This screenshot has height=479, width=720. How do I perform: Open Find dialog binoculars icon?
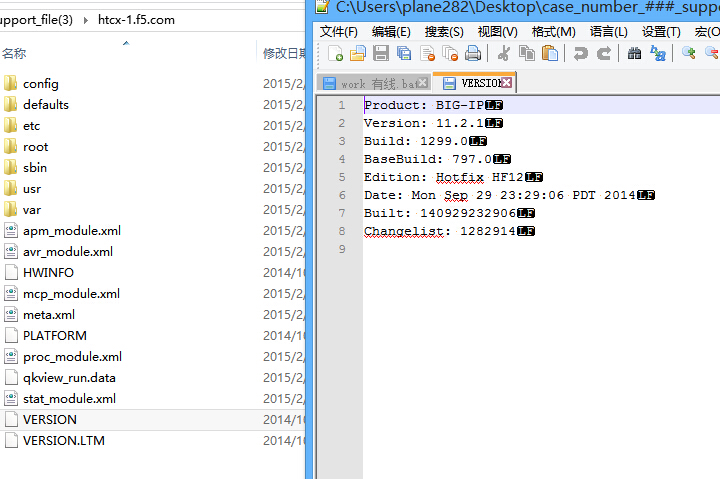(635, 54)
